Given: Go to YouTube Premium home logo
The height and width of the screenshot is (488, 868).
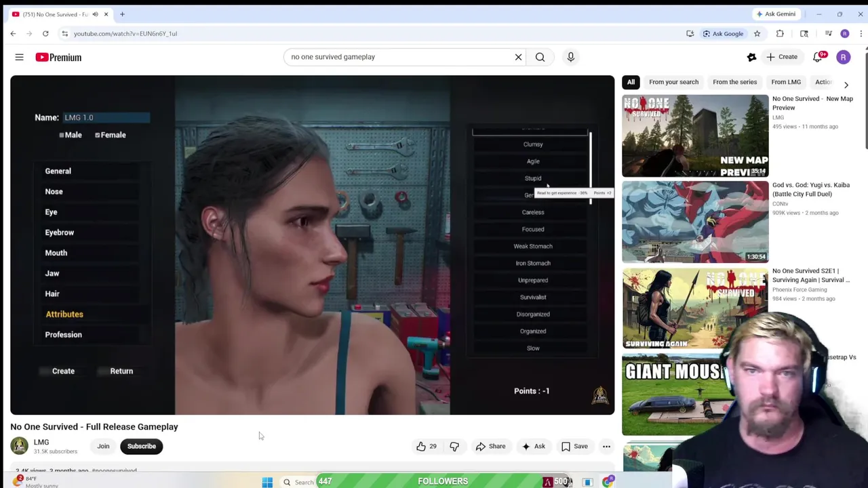Looking at the screenshot, I should pos(58,57).
